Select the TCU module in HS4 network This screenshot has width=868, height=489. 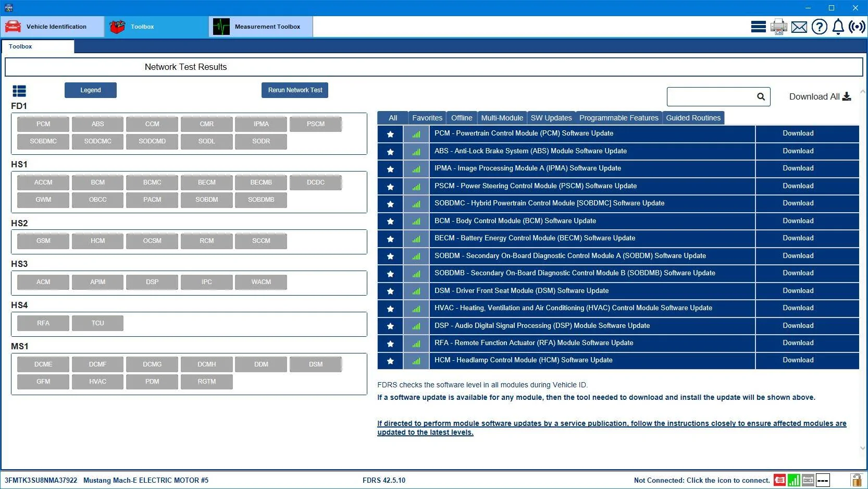point(98,323)
